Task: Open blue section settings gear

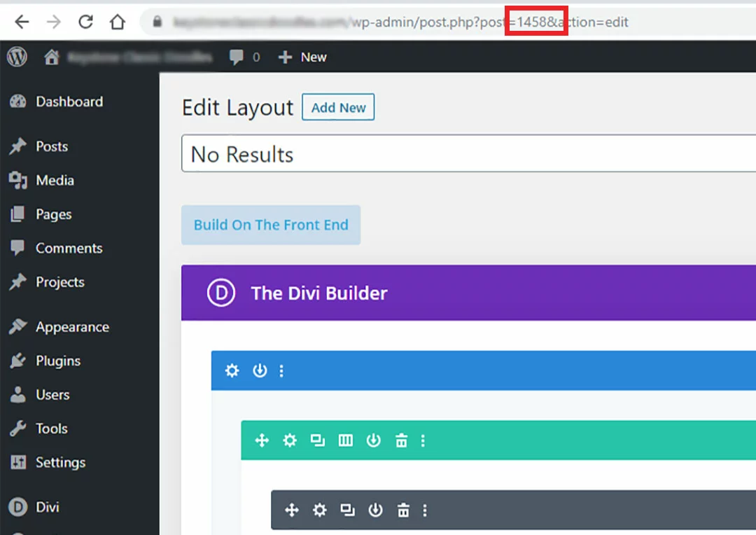Action: tap(232, 370)
